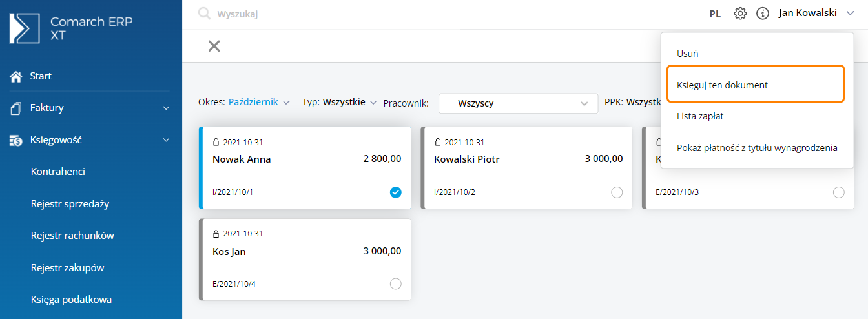
Task: Select the Kos Jan card checkbox
Action: [396, 283]
